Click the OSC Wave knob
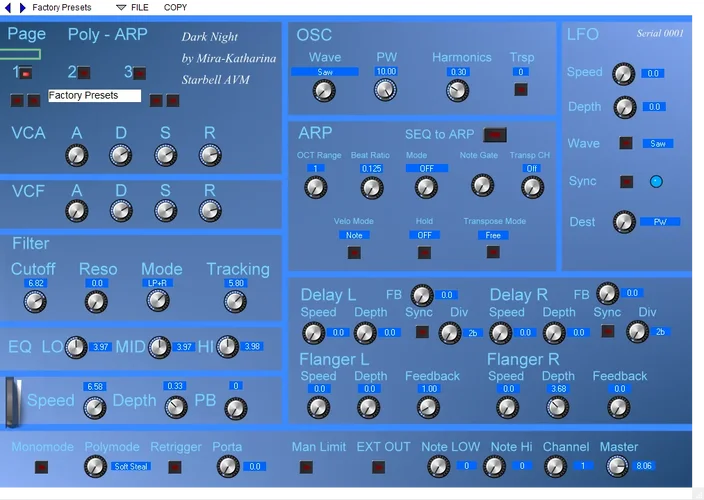The width and height of the screenshot is (704, 500). pos(324,91)
